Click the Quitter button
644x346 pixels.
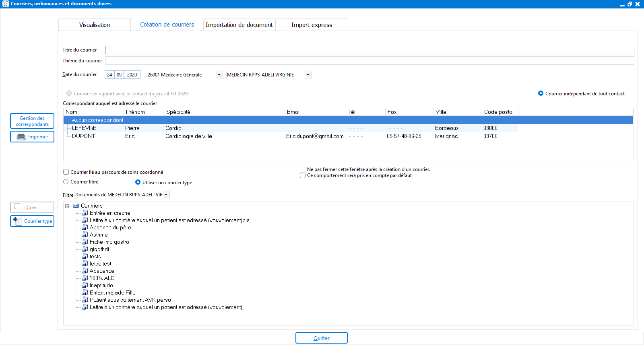click(x=321, y=338)
